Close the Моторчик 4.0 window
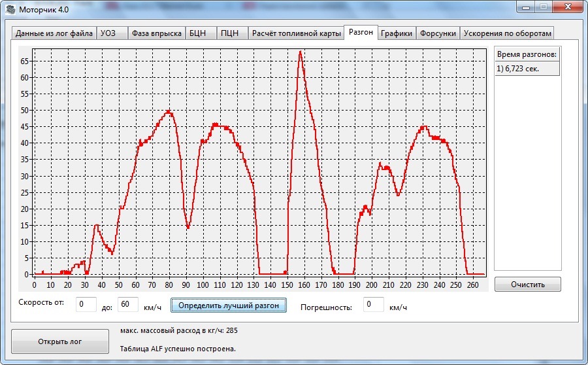 (x=568, y=7)
